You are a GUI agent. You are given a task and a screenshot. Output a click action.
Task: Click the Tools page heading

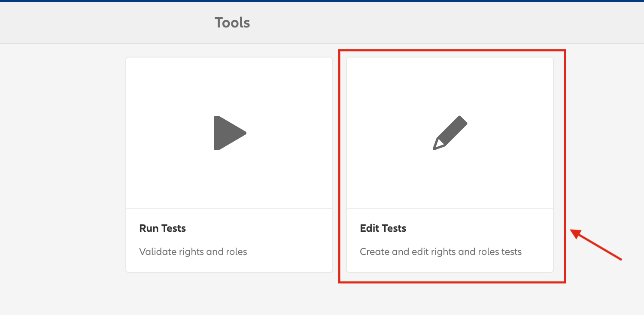232,22
